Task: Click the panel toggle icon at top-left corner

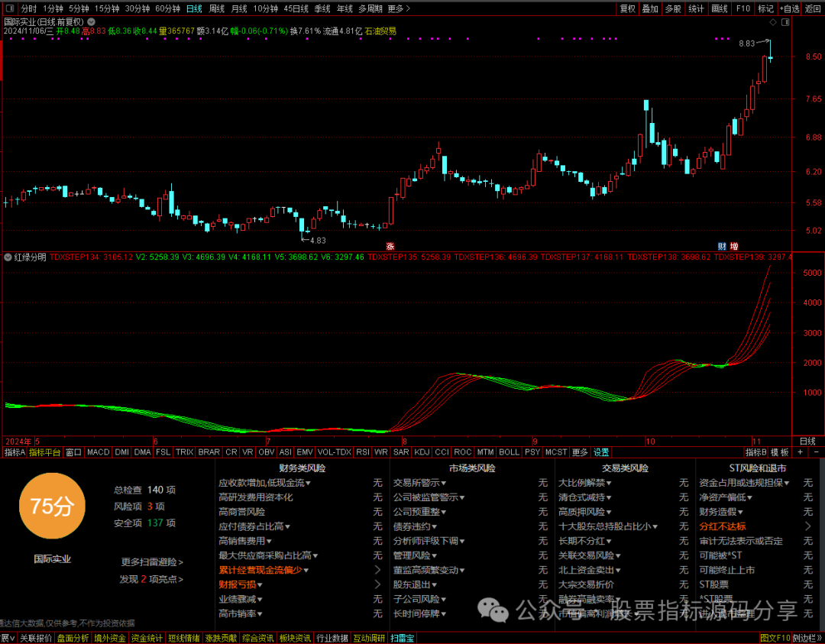Action: click(x=10, y=8)
